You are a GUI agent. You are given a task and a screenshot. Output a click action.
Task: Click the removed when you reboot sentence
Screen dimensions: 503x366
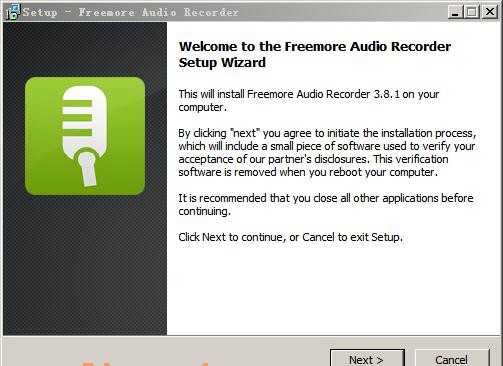click(308, 172)
